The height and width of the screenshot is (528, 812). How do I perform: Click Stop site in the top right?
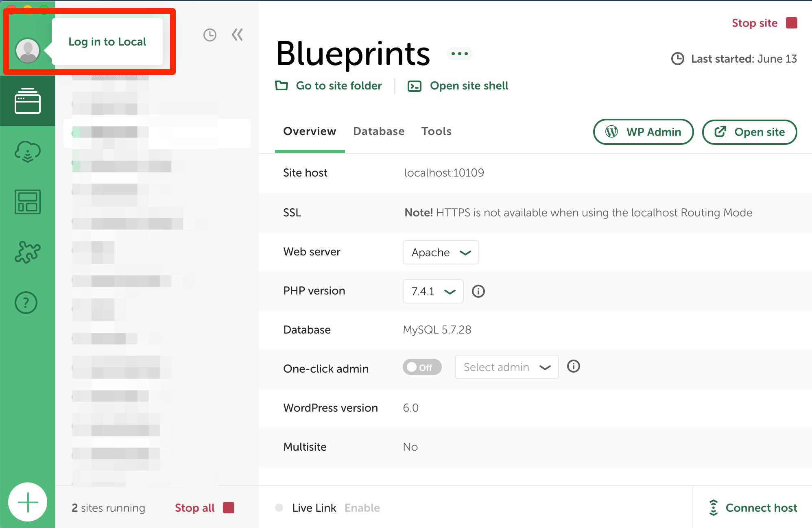coord(755,23)
